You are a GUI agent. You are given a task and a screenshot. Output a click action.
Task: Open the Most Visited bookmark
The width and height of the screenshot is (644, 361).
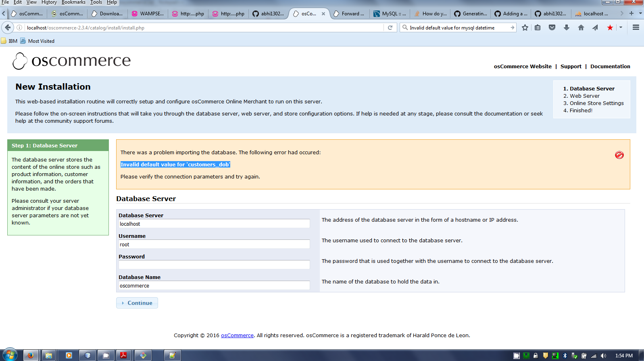(38, 41)
